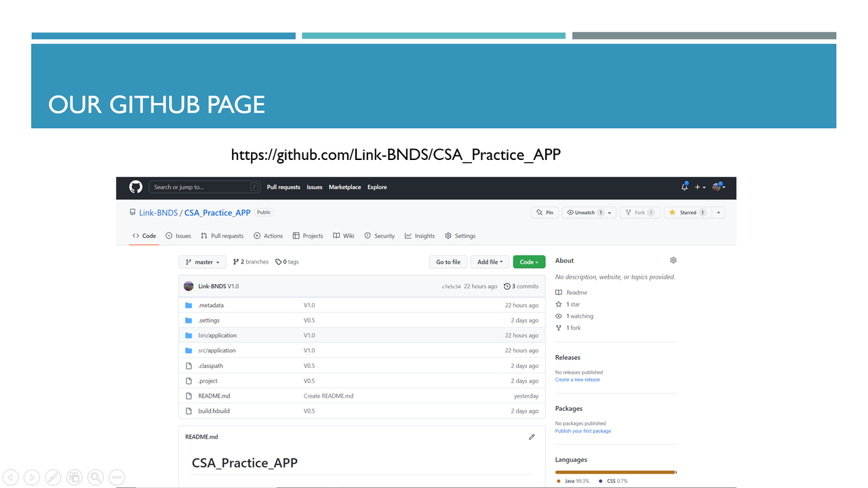Viewport: 868px width, 488px height.
Task: Open the .settings folder
Action: point(209,321)
